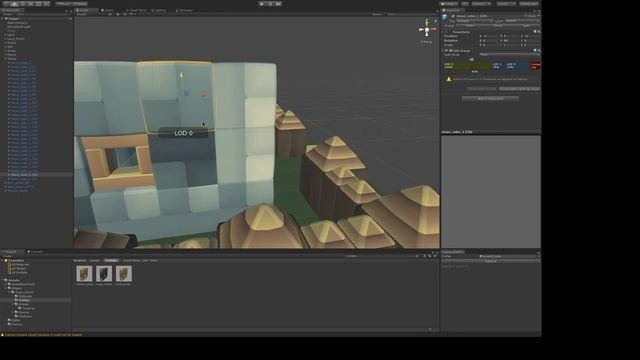The height and width of the screenshot is (360, 640).
Task: Click the red X axis cone on orientation gizmo
Action: click(x=433, y=29)
